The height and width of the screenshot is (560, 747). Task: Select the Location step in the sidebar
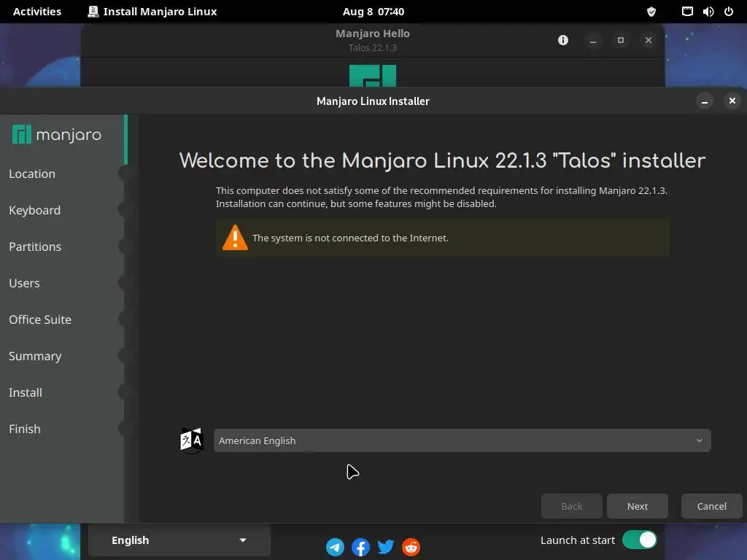(x=32, y=174)
